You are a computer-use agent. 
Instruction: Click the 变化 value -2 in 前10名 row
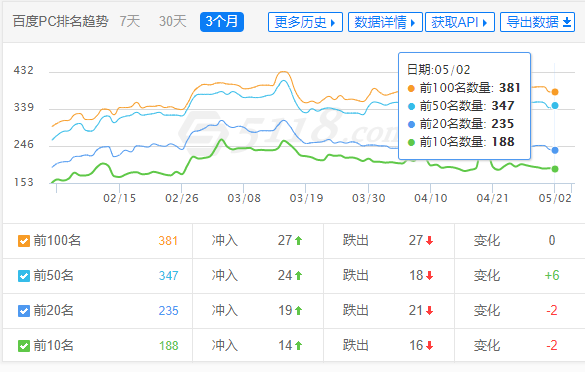click(x=552, y=346)
